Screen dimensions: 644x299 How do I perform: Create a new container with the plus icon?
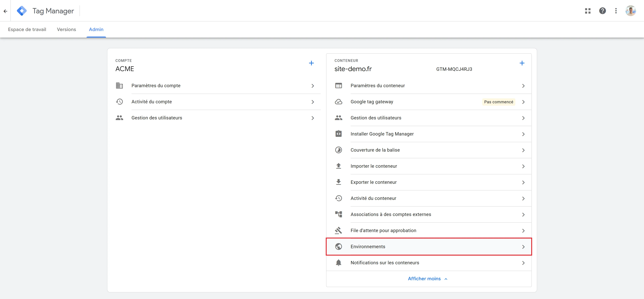[522, 63]
